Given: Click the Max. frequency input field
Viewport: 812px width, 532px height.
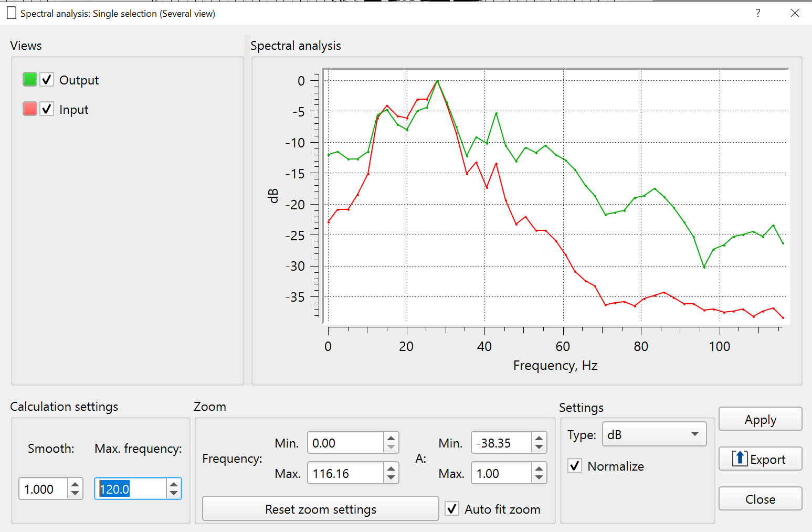Looking at the screenshot, I should coord(131,489).
